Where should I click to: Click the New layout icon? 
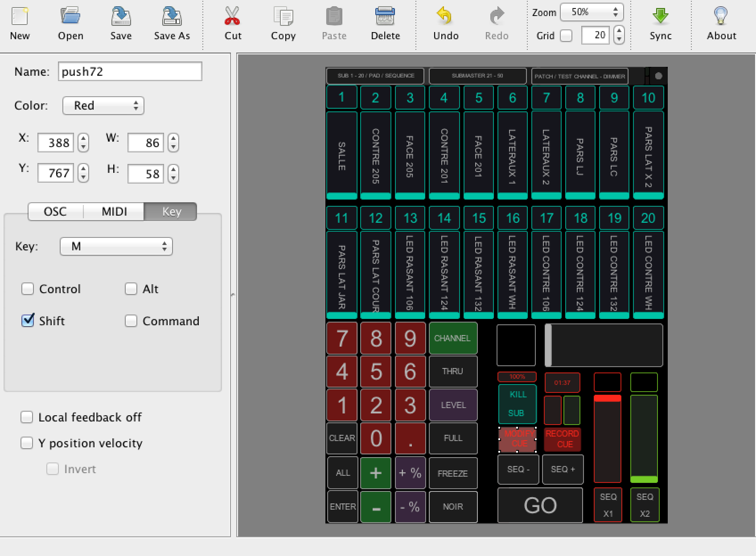(20, 17)
